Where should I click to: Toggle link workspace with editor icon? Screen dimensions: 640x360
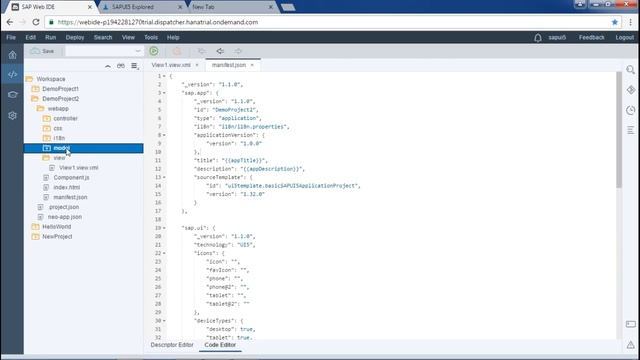point(121,66)
